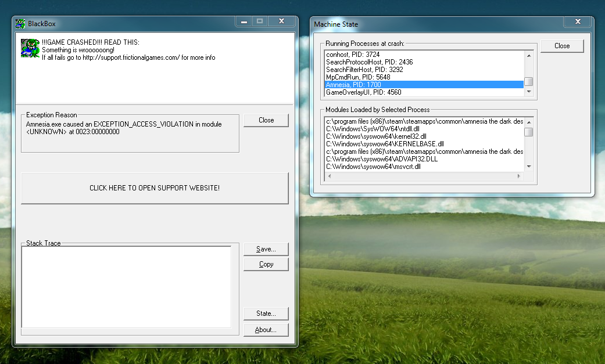Image resolution: width=605 pixels, height=364 pixels.
Task: Click the process list scroll up arrow
Action: (x=529, y=56)
